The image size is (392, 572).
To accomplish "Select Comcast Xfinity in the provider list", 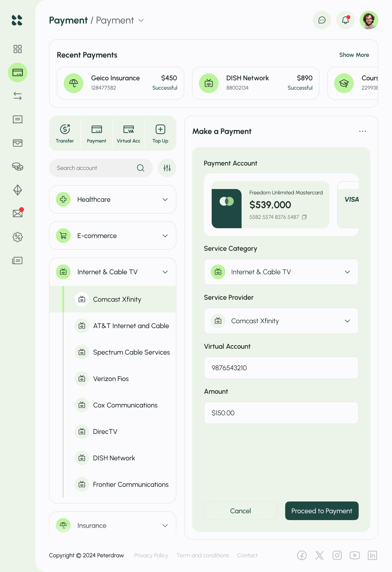I will pyautogui.click(x=117, y=299).
